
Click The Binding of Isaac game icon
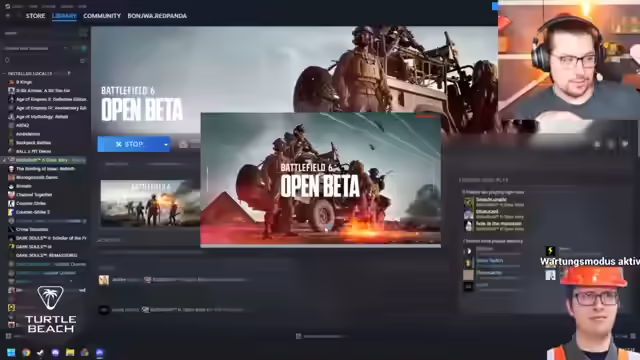[x=11, y=169]
